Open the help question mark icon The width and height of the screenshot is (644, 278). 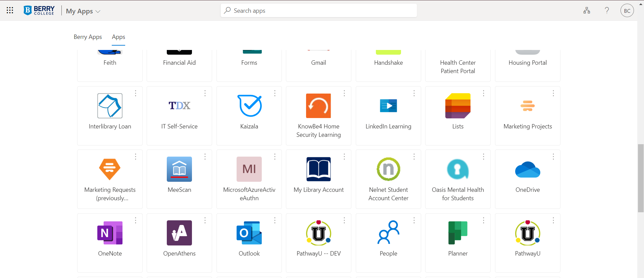607,10
